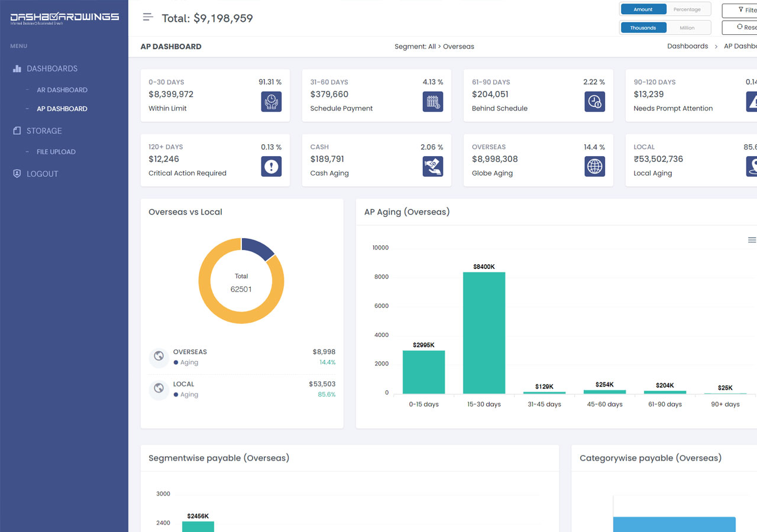Select Million units
The height and width of the screenshot is (532, 757).
pos(687,28)
